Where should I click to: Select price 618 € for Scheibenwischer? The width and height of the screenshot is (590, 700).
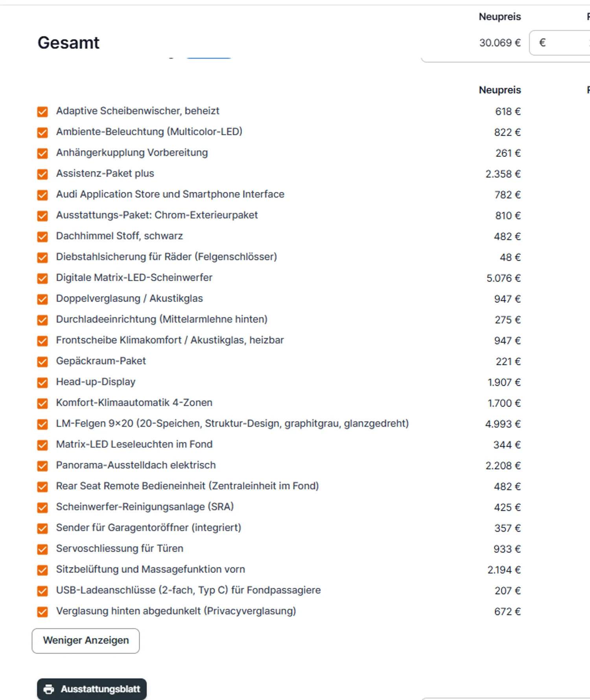(508, 112)
